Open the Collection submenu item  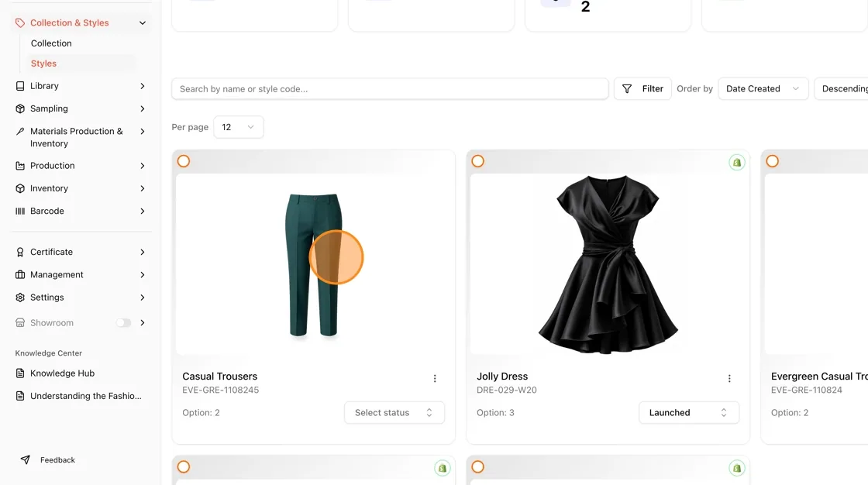pyautogui.click(x=51, y=43)
